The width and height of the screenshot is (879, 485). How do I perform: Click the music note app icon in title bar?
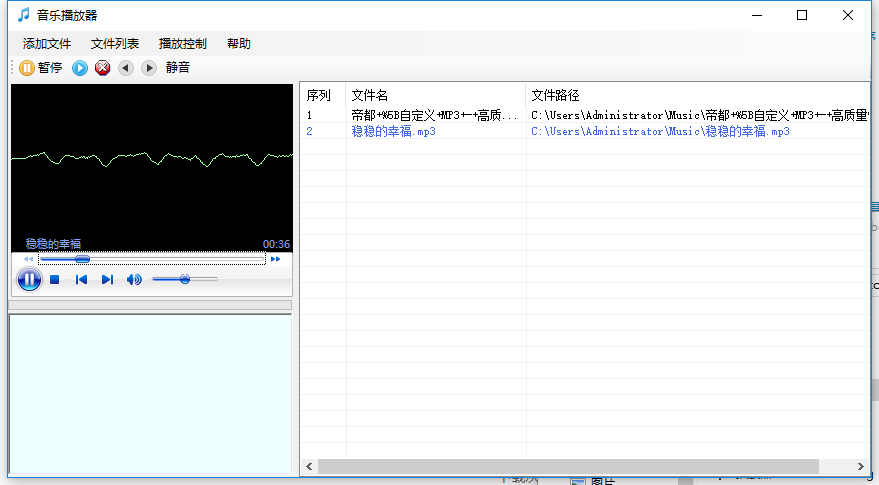point(23,15)
